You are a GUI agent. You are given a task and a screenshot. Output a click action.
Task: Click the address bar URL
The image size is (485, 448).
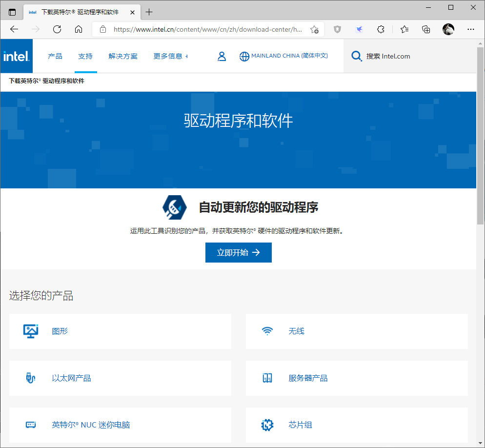coord(208,29)
